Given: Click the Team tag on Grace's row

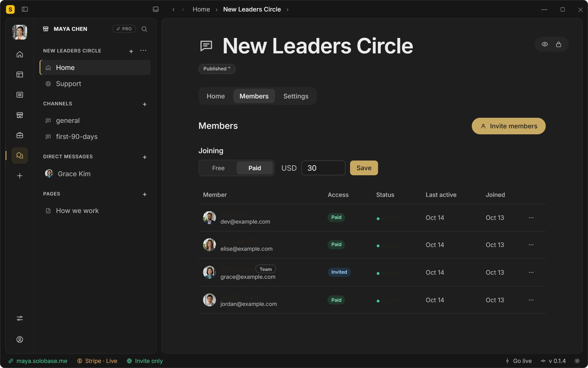Looking at the screenshot, I should tap(266, 269).
